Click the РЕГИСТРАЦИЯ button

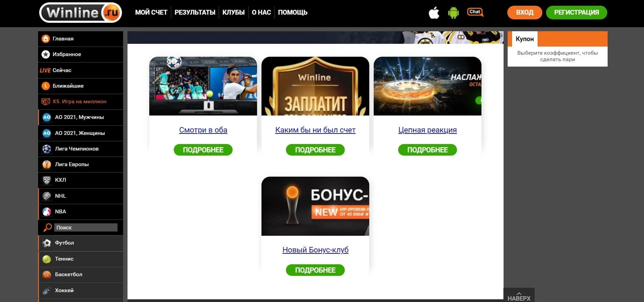click(x=576, y=13)
